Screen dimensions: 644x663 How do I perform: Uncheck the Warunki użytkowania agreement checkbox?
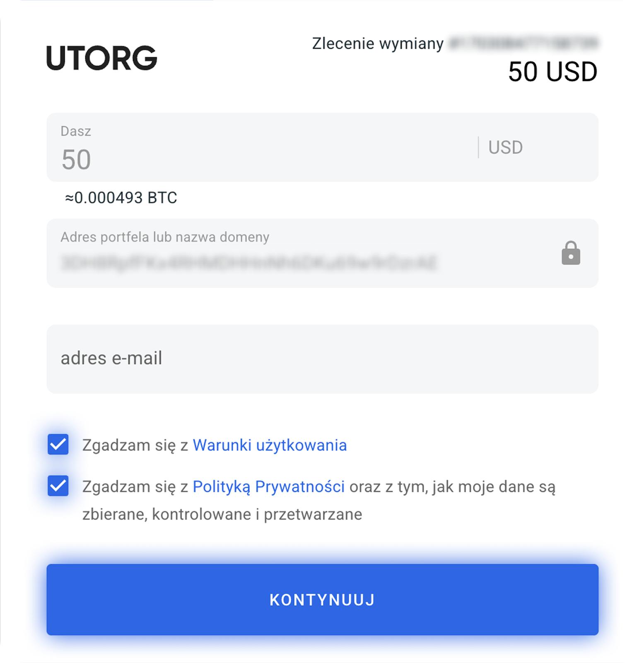click(x=58, y=445)
